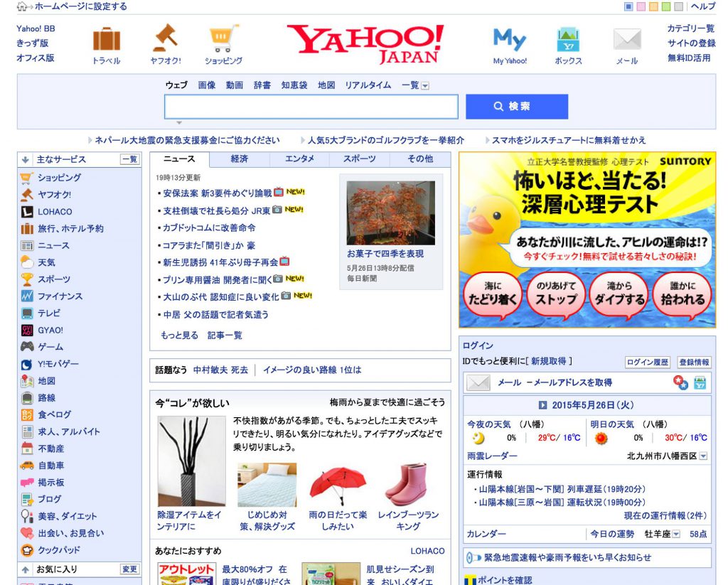Expand the date 2015年5月26日 arrow
This screenshot has width=728, height=585.
pyautogui.click(x=542, y=405)
